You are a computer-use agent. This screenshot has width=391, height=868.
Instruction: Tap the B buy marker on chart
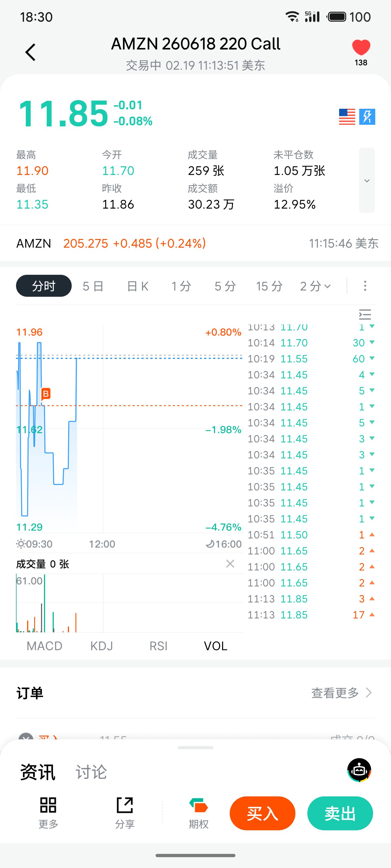pyautogui.click(x=46, y=394)
